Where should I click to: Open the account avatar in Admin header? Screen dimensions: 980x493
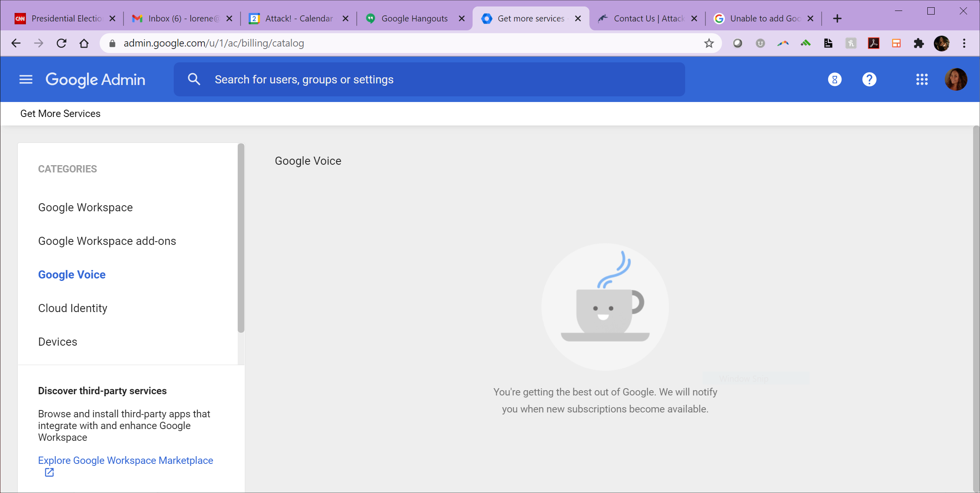click(x=956, y=79)
